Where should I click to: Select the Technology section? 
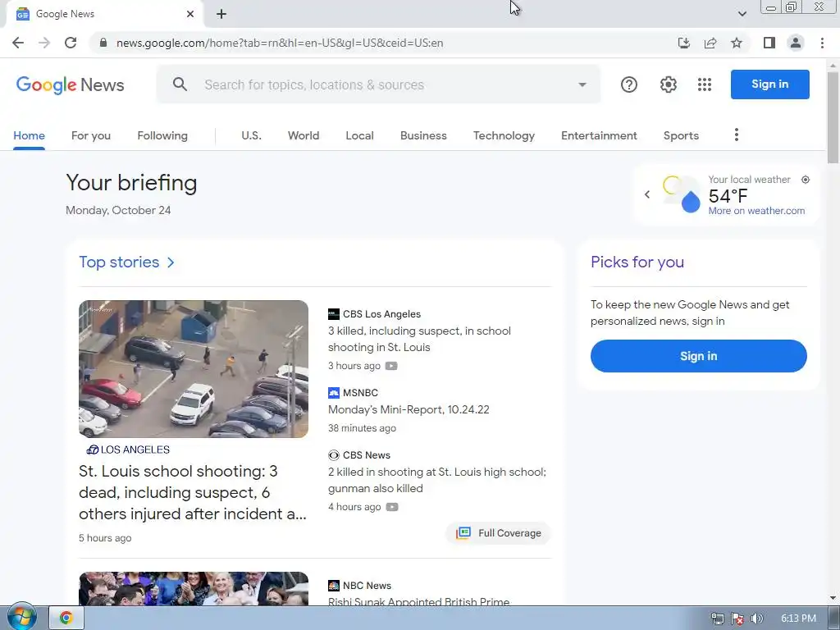pyautogui.click(x=504, y=135)
